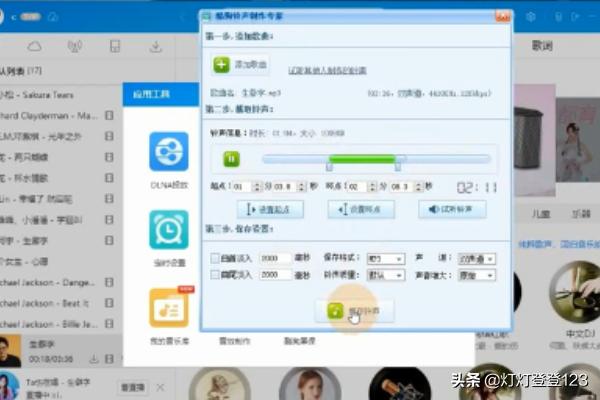Enable the fade-out checkbox
600x400 pixels.
(x=216, y=274)
